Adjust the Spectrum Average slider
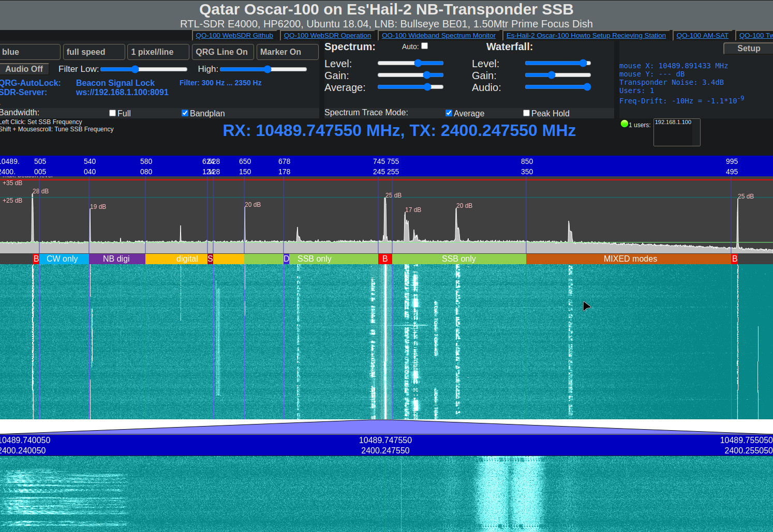The height and width of the screenshot is (532, 773). [410, 87]
